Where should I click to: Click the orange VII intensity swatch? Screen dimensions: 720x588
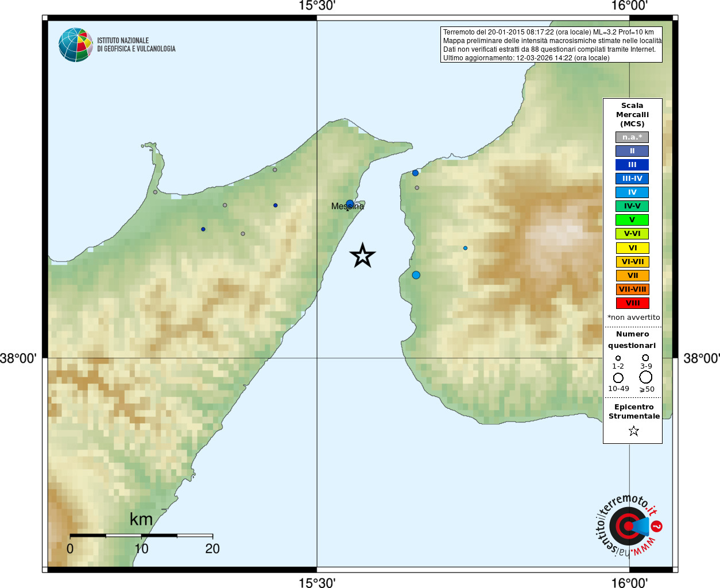click(x=632, y=276)
